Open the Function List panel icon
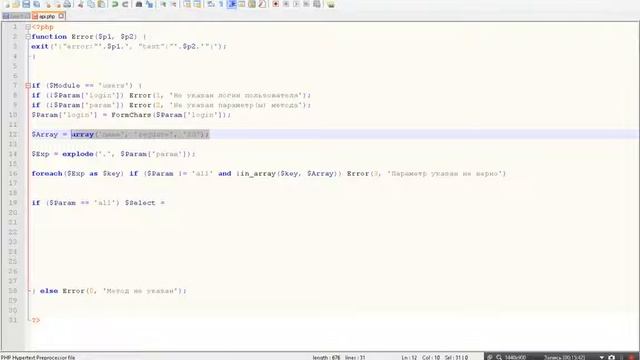The width and height of the screenshot is (640, 360). tap(262, 4)
